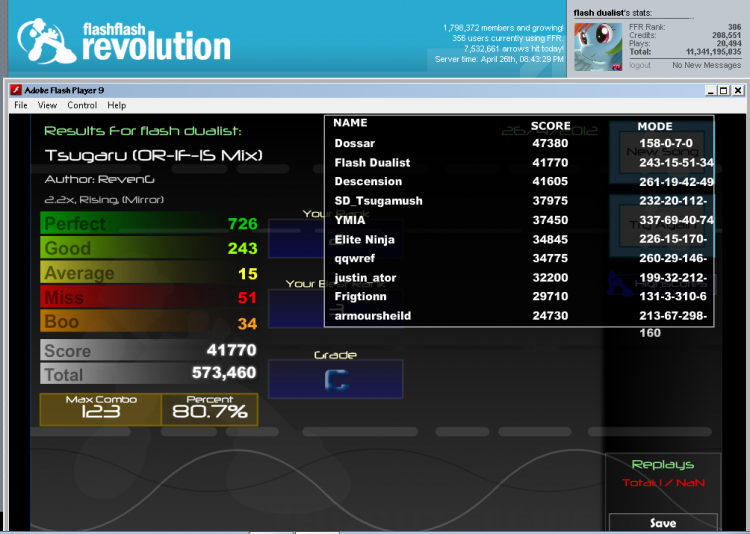Click the server time text
750x534 pixels.
point(499,59)
